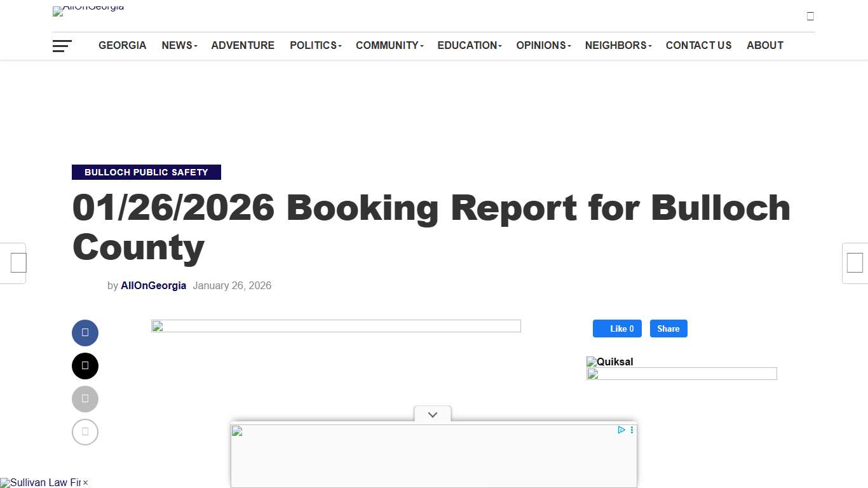Click the blue Share button
Screen dimensions: 868x488
[x=668, y=329]
